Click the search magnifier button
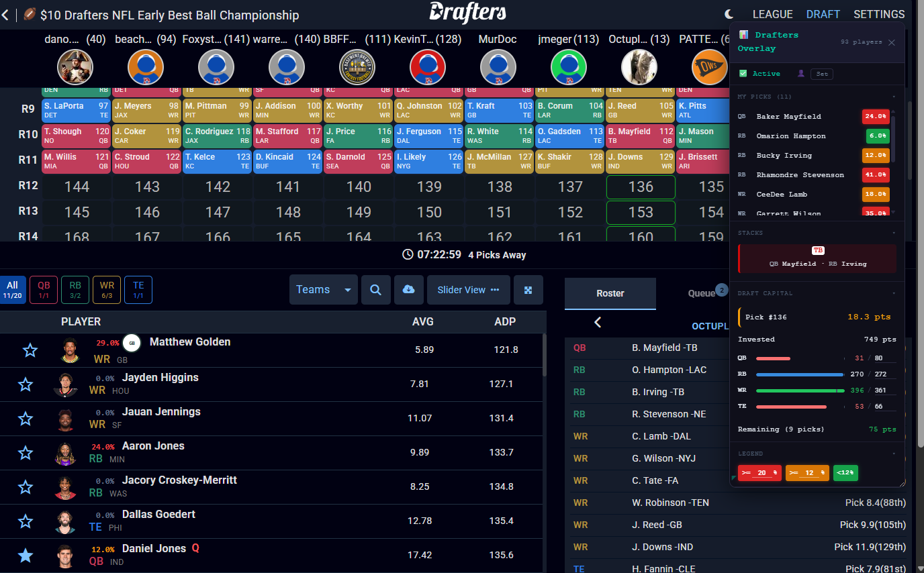 376,290
